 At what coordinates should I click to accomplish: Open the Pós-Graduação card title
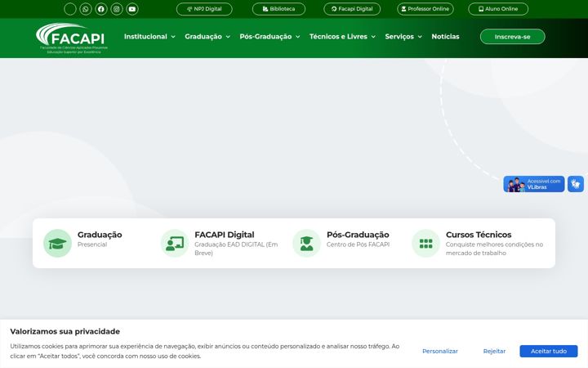[358, 235]
